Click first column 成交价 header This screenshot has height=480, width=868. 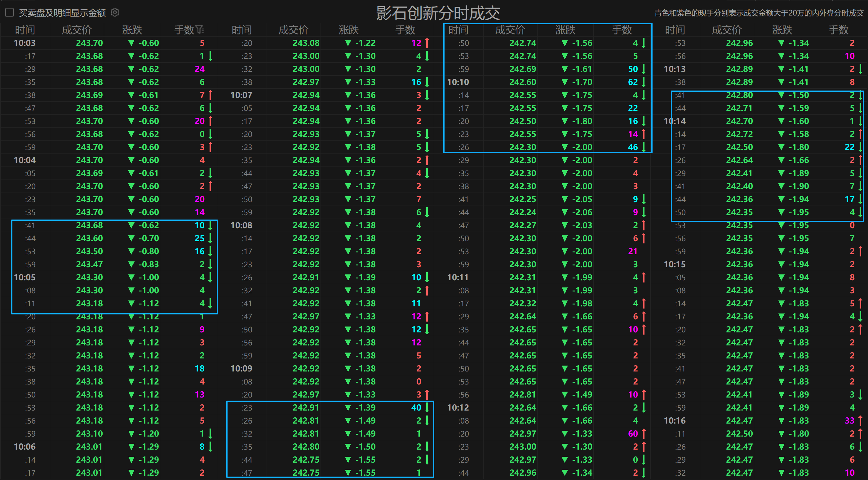point(77,30)
